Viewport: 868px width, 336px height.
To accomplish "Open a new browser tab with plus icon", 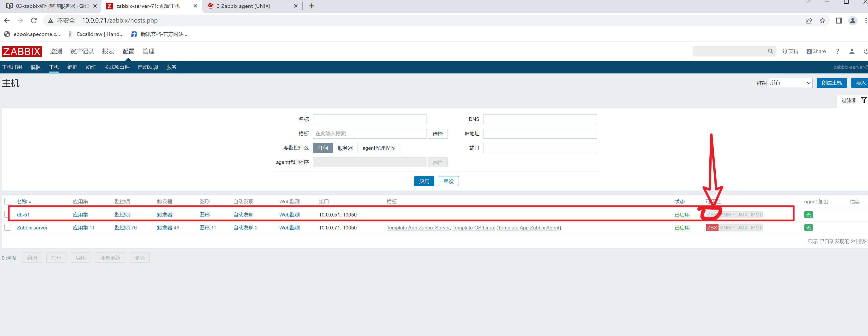I will tap(311, 6).
